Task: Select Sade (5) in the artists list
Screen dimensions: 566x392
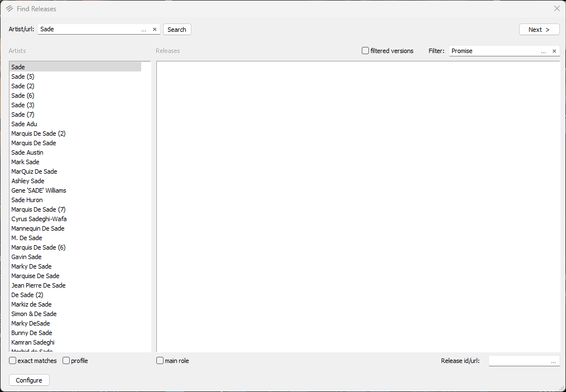Action: (75, 77)
